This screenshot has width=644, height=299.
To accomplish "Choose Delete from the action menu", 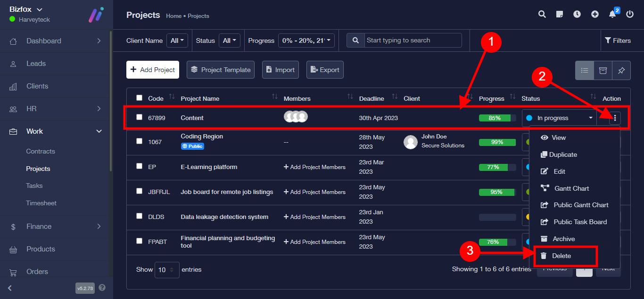I will (x=561, y=256).
